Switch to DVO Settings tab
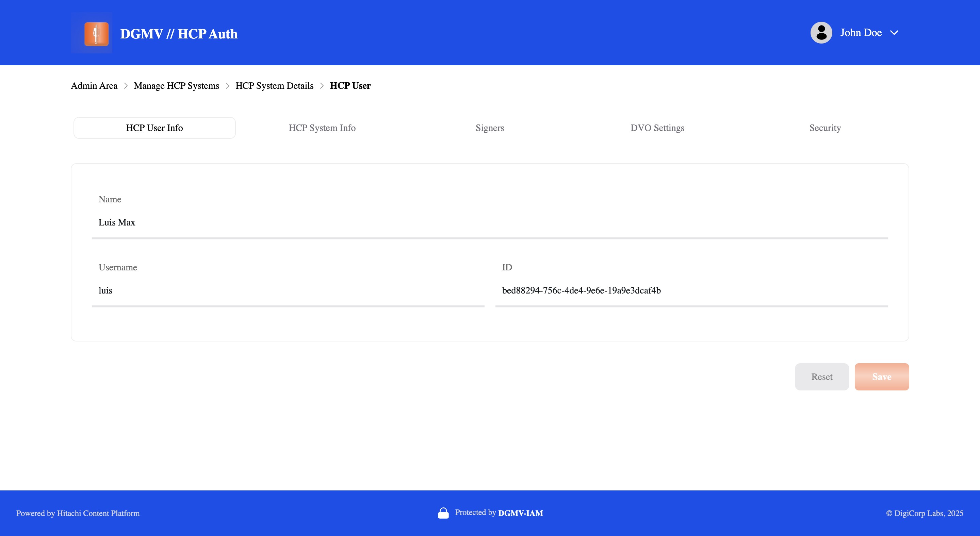Screen dimensions: 980x536 click(x=657, y=128)
